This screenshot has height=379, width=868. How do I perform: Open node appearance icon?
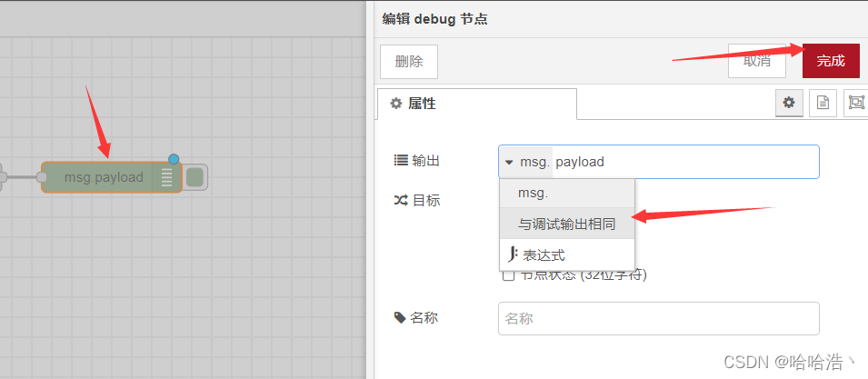[856, 103]
